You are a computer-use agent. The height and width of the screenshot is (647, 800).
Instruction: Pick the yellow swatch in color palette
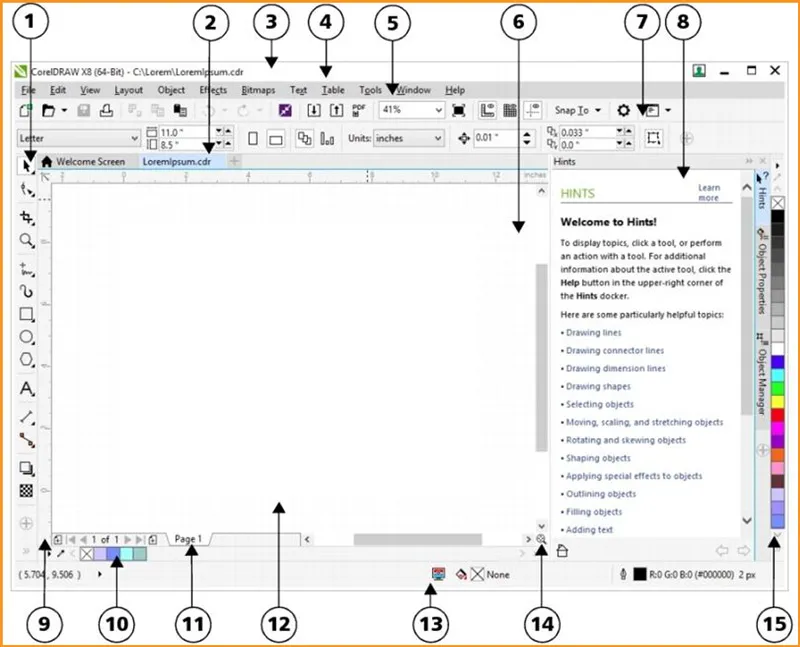click(x=778, y=401)
